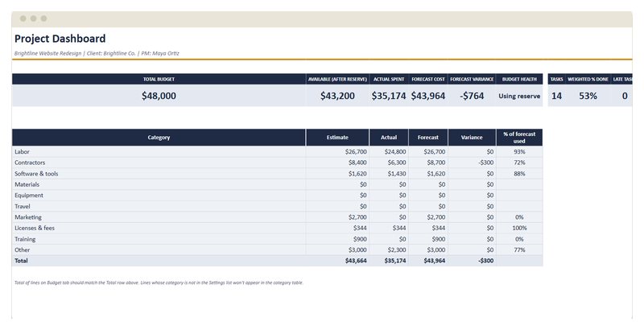Select the Software & tools 88% cell
Viewport: 644px width, 330px height.
click(519, 174)
